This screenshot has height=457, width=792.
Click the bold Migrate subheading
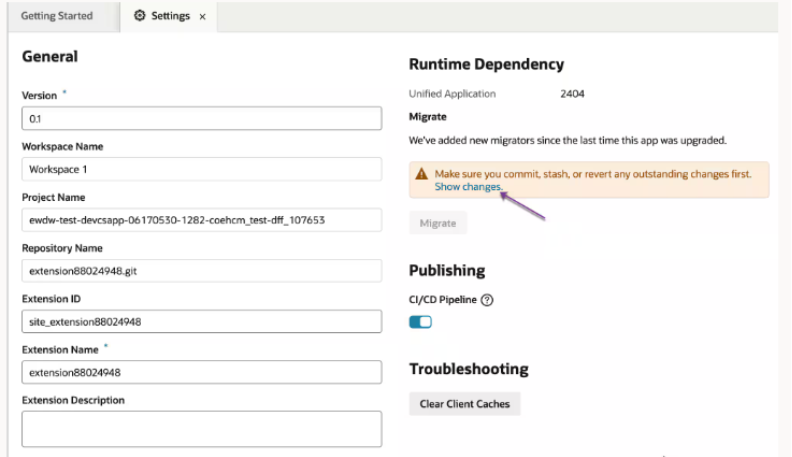point(428,117)
